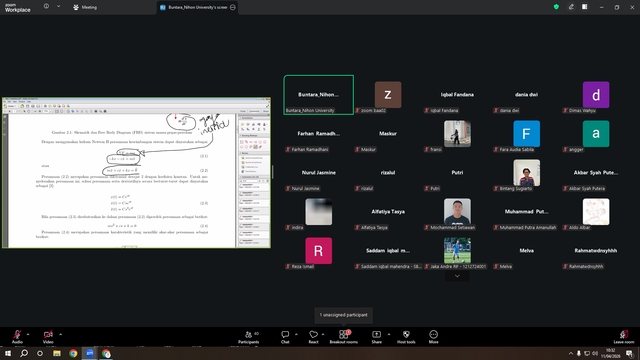Expand reaction options arrow beside React

[323, 334]
